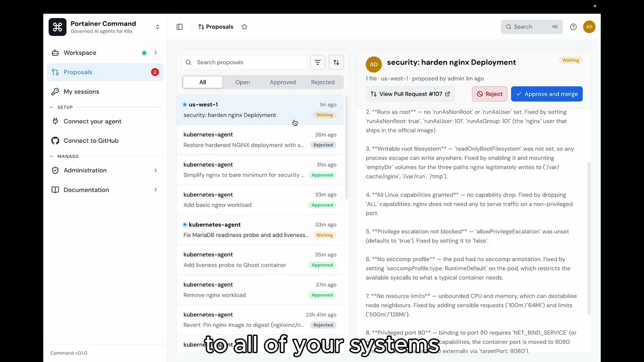644x362 pixels.
Task: Open Connect to GitHub
Action: point(105,141)
